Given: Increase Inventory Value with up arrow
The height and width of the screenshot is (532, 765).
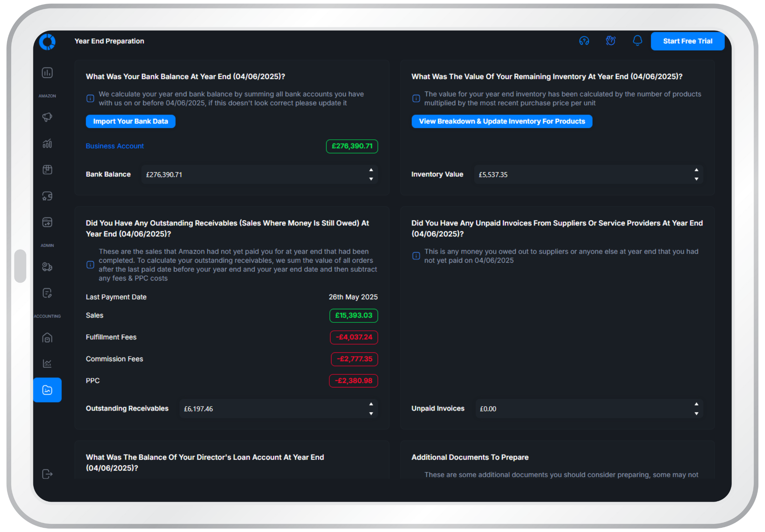Looking at the screenshot, I should point(696,170).
